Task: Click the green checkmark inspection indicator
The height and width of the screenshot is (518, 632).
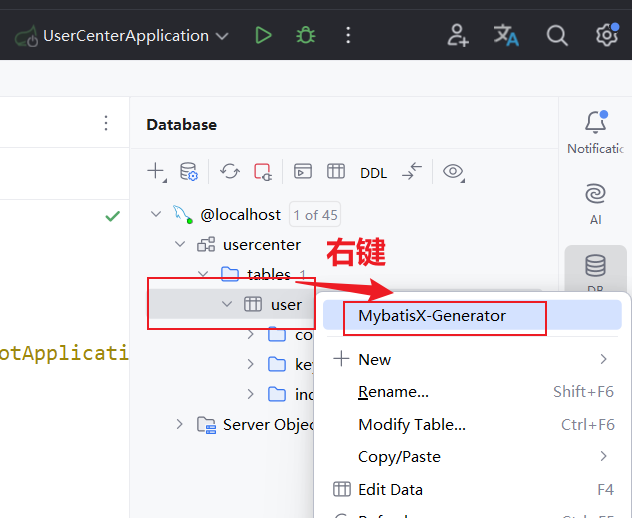Action: 112,216
